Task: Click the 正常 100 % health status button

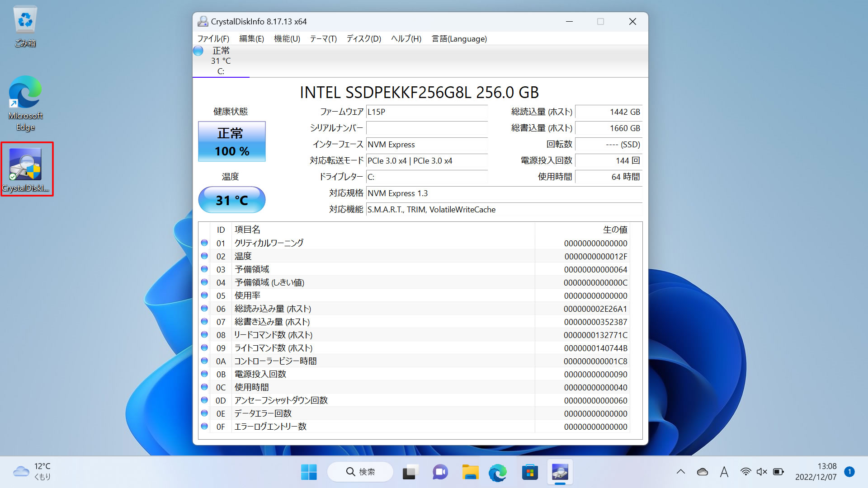Action: pos(232,141)
